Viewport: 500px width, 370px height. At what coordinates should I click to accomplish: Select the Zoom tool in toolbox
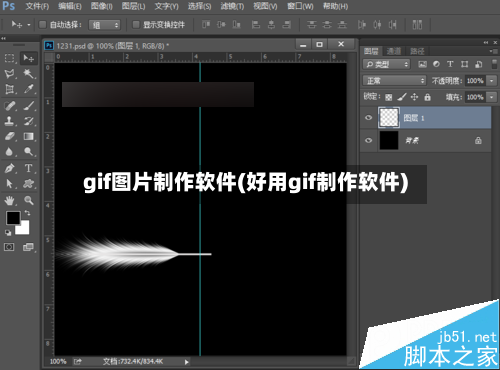pyautogui.click(x=29, y=200)
